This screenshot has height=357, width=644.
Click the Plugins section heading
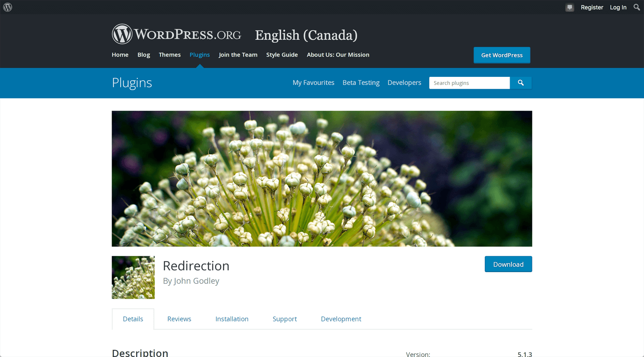132,83
